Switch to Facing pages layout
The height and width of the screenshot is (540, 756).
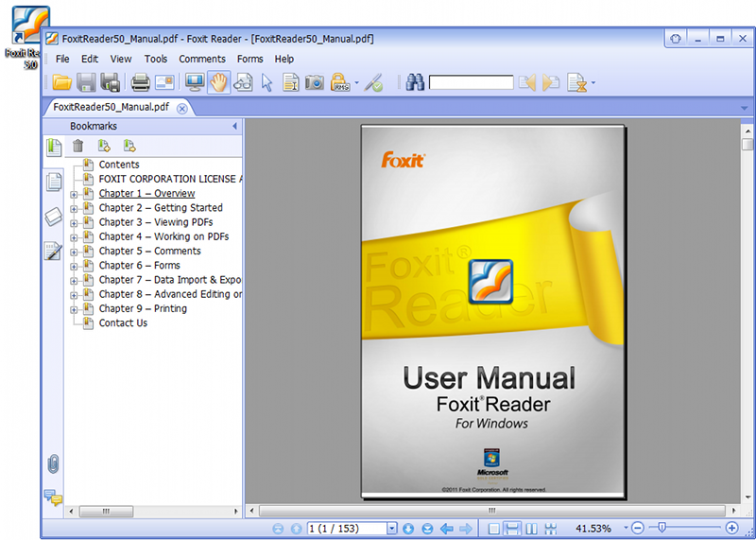(x=532, y=529)
